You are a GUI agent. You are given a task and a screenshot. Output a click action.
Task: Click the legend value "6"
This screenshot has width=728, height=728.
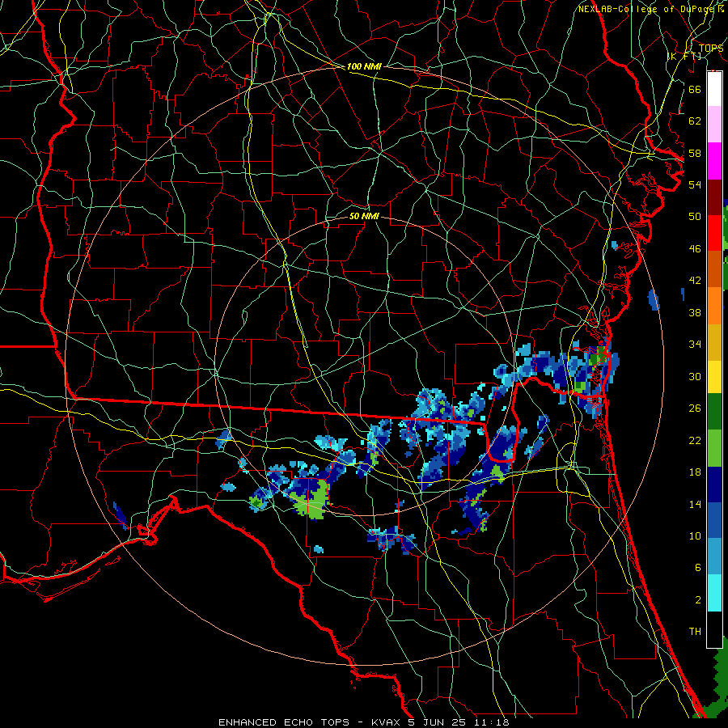pos(697,567)
